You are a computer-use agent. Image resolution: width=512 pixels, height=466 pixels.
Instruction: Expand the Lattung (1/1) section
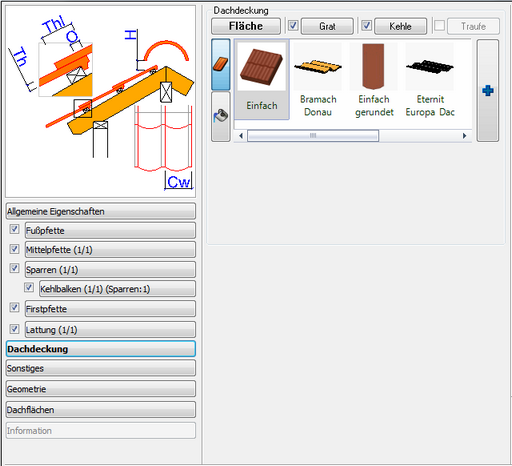[x=110, y=330]
